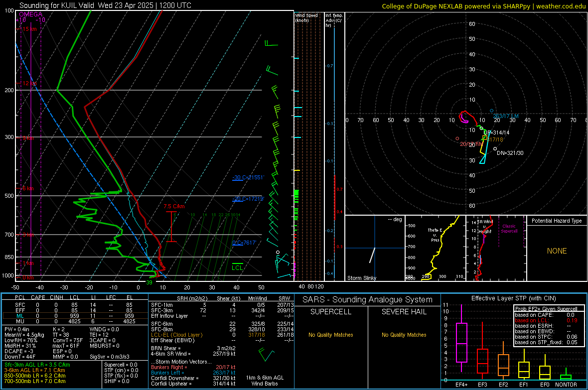
Task: Click the '1km & 6km AGL Wind Barbs' caption
Action: pos(265,381)
